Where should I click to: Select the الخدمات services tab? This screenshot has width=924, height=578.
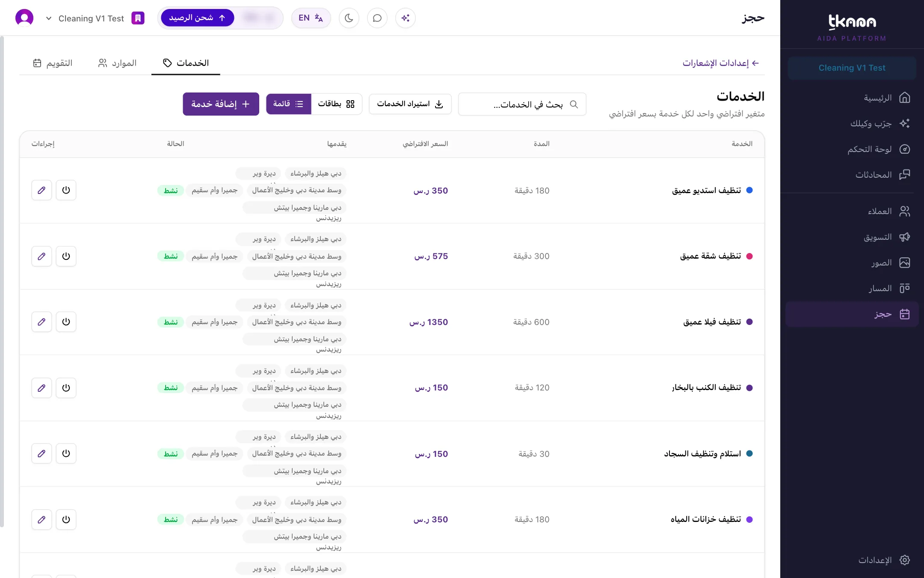coord(186,63)
